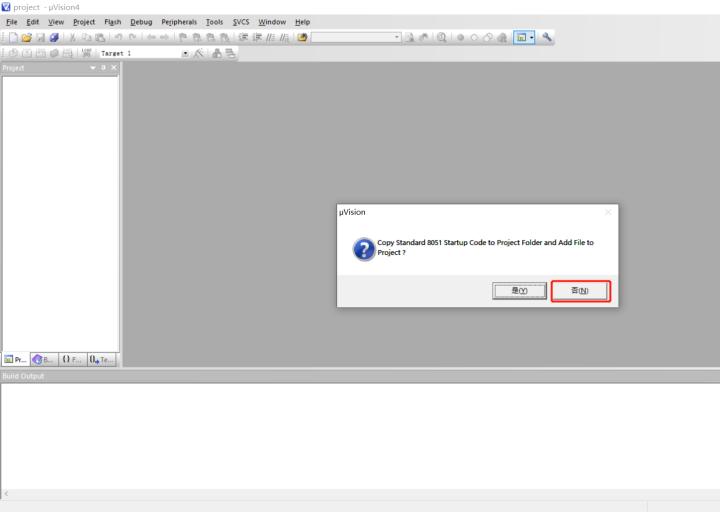
Task: Click the Build Output scroll-left arrow
Action: (x=6, y=494)
